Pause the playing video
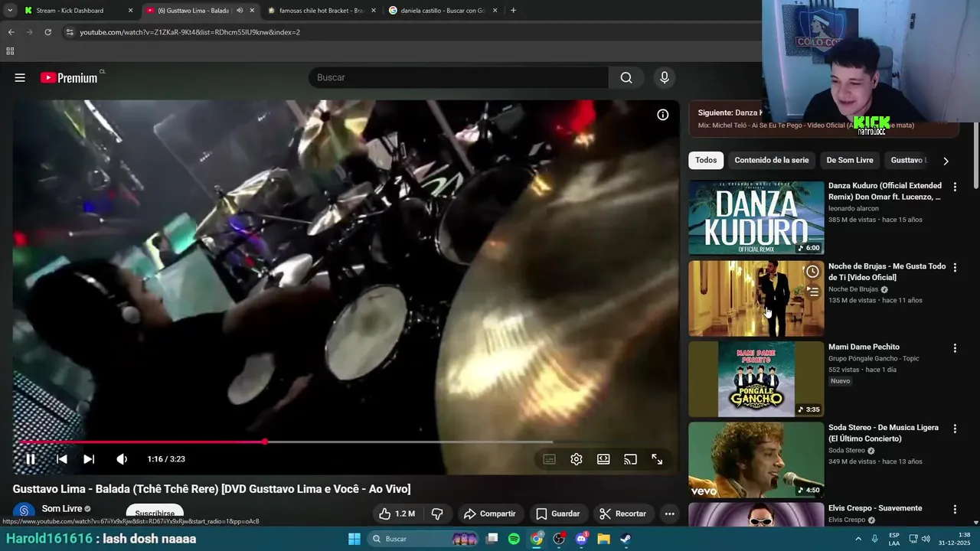 31,459
